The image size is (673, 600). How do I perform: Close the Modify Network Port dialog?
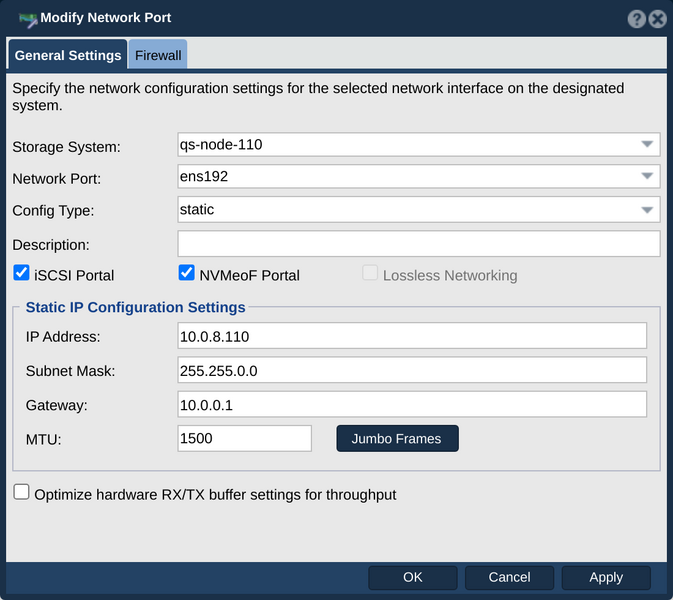[658, 19]
